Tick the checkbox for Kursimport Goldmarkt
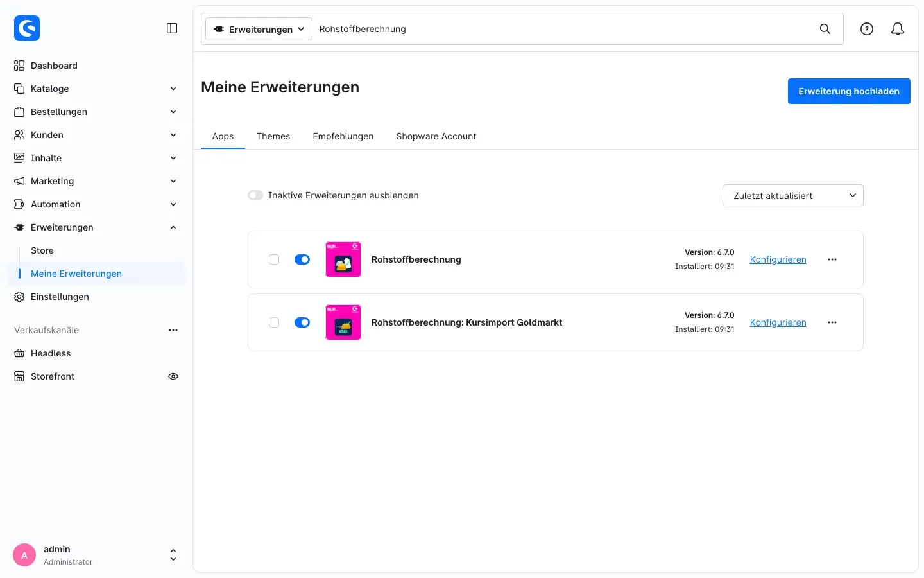This screenshot has width=924, height=578. click(x=274, y=322)
